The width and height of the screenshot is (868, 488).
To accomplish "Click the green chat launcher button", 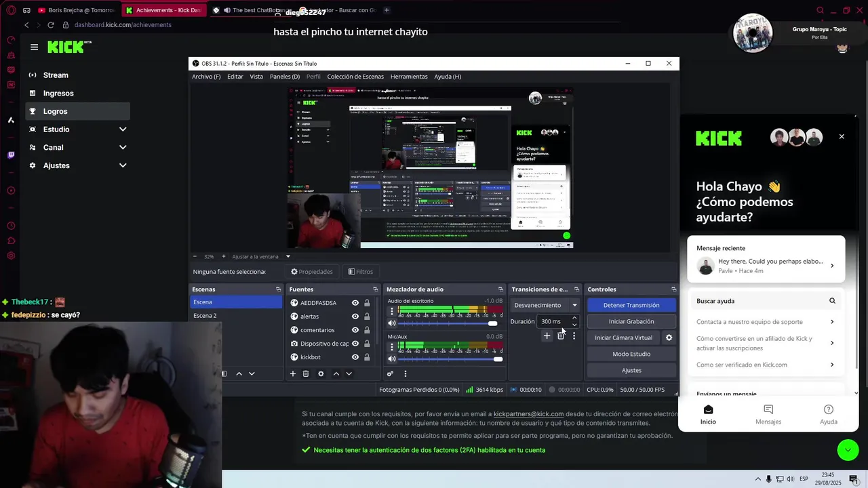I will pos(848,450).
